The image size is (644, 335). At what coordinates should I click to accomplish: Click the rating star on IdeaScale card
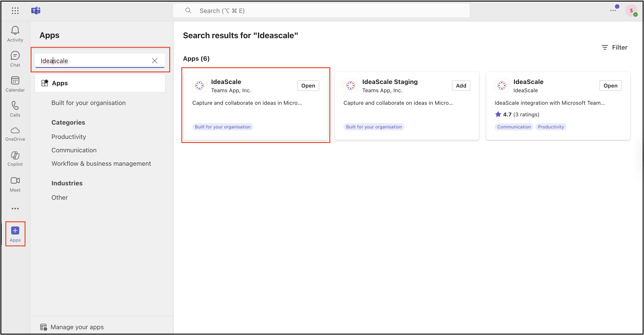[x=498, y=114]
